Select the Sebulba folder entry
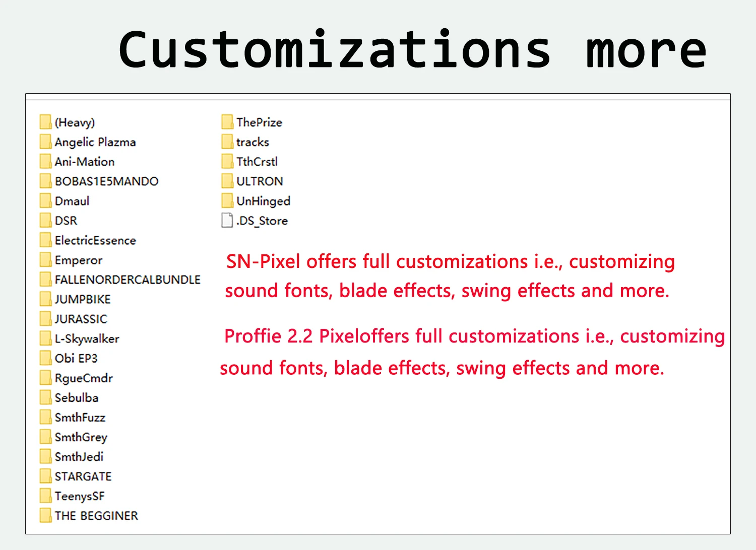This screenshot has width=756, height=550. (69, 397)
